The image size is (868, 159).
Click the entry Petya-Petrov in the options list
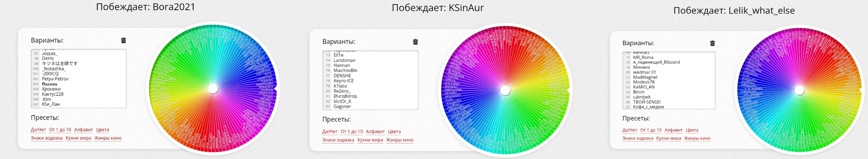(x=55, y=79)
